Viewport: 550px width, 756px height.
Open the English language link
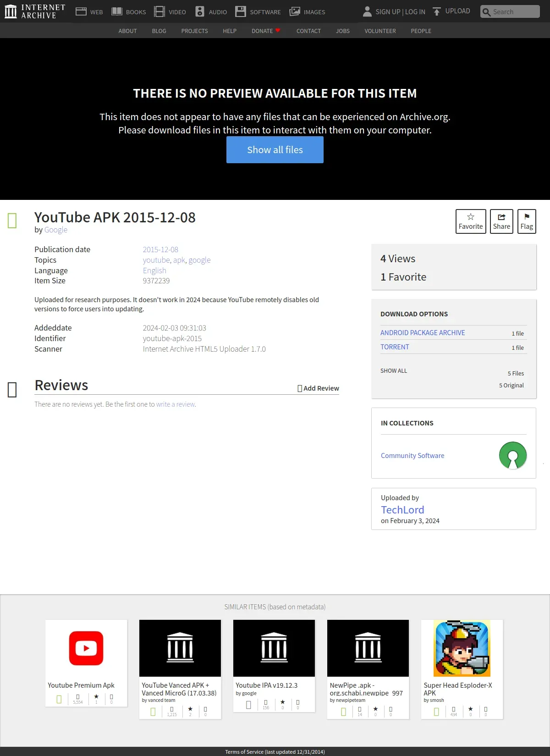(154, 270)
